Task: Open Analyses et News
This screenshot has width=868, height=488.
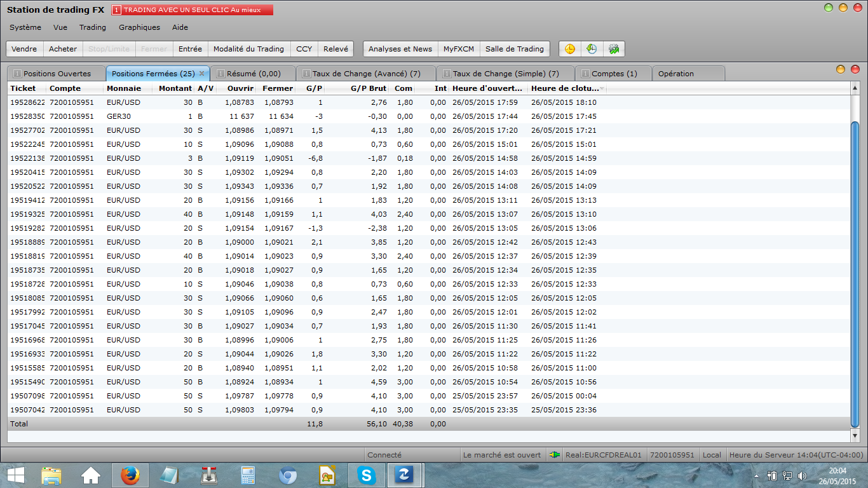Action: click(400, 49)
